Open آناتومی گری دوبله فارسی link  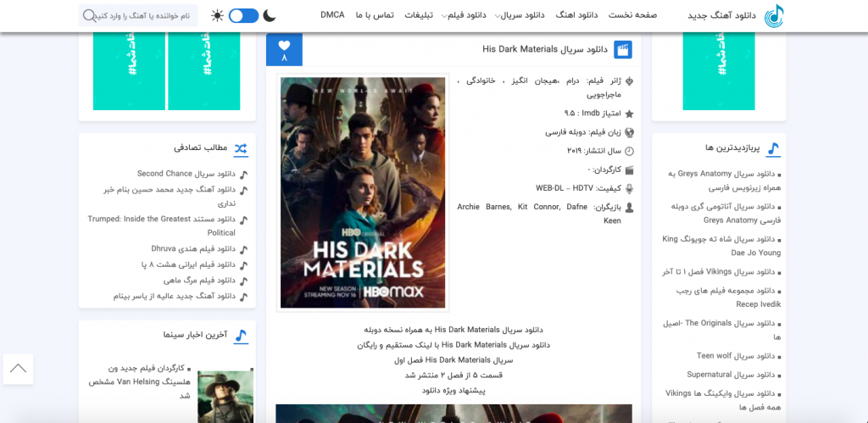726,213
